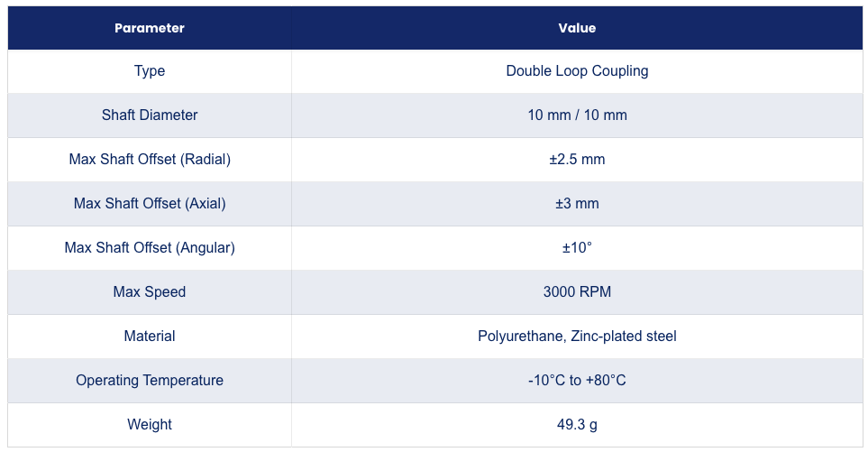Click the Parameter column header

[150, 28]
